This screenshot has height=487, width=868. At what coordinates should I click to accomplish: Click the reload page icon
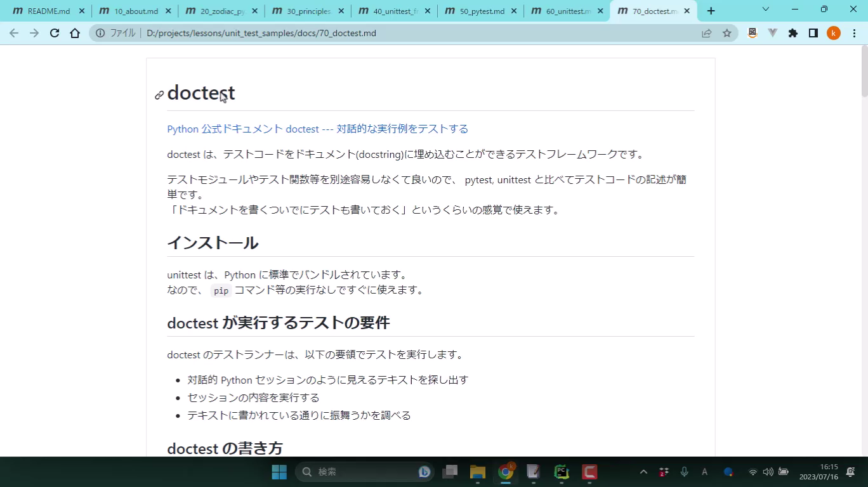coord(55,33)
